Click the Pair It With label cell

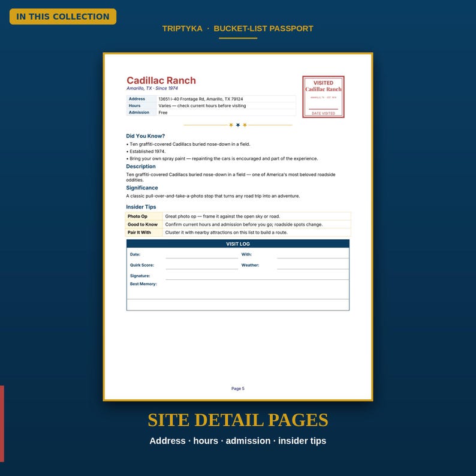(x=144, y=232)
